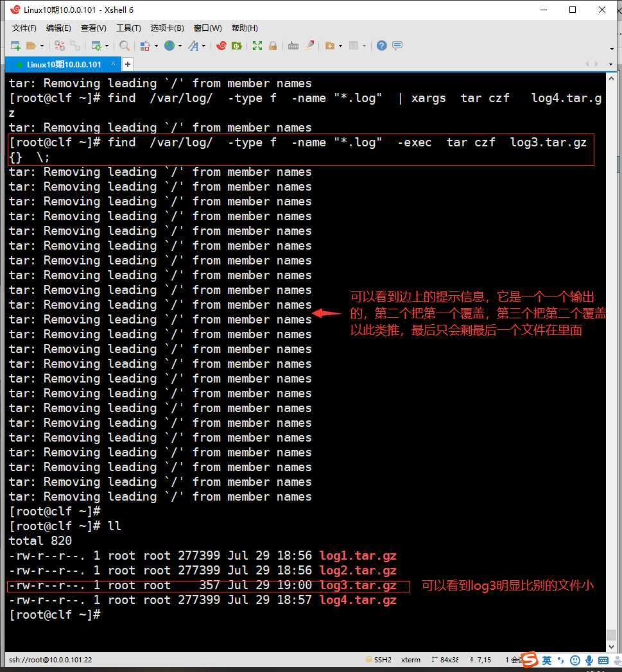This screenshot has height=672, width=622.
Task: Click the New Session toolbar icon
Action: pos(15,46)
